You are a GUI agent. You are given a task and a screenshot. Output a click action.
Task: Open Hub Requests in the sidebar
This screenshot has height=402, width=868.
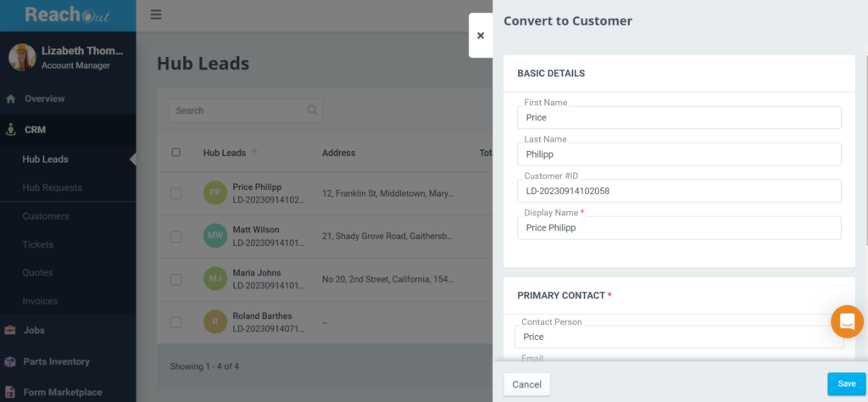pyautogui.click(x=52, y=187)
